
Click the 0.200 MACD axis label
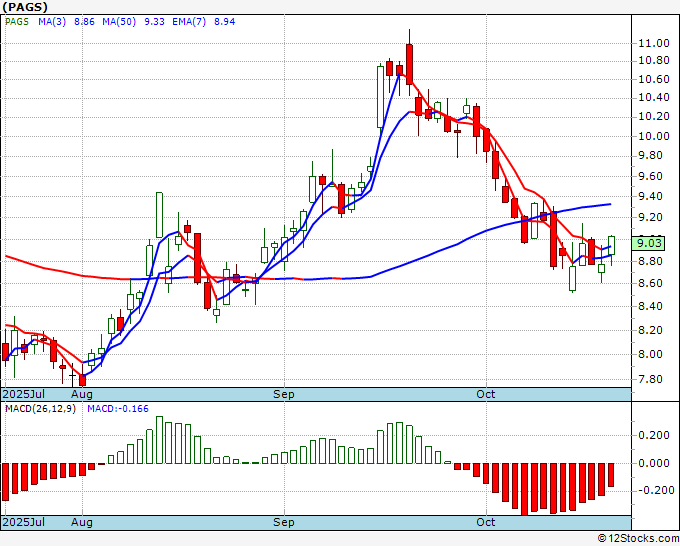tap(654, 435)
